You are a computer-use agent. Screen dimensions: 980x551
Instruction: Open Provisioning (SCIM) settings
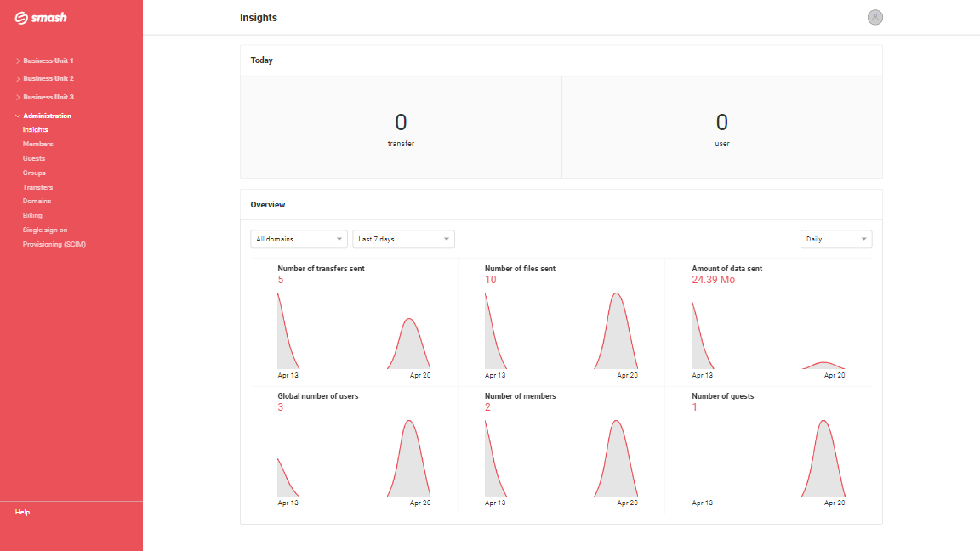click(54, 244)
